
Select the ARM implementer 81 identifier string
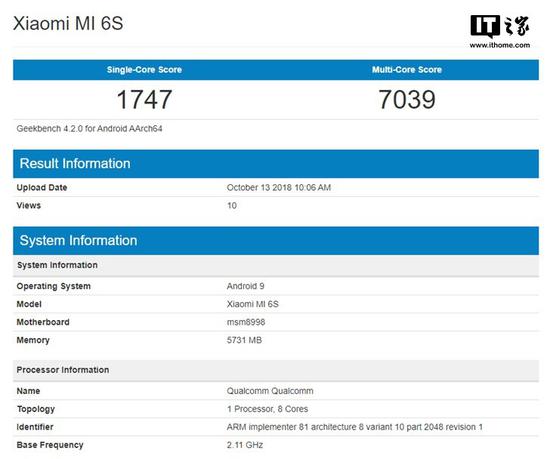click(x=355, y=427)
